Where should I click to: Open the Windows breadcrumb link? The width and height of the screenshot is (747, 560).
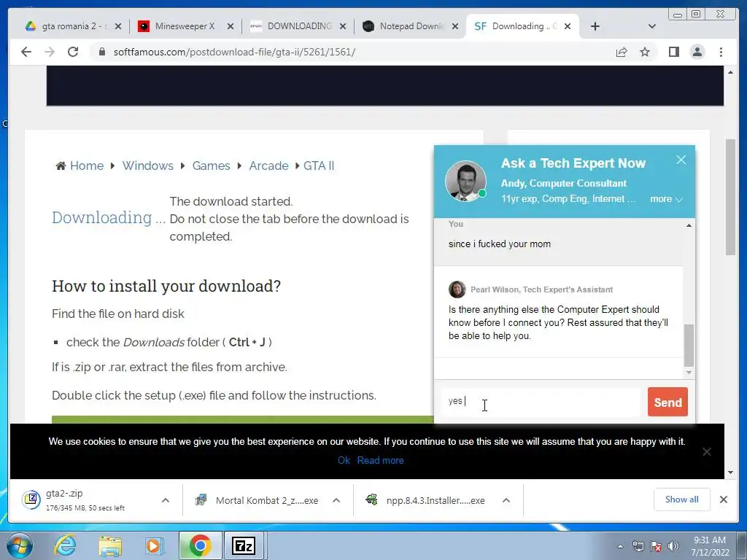coord(147,166)
